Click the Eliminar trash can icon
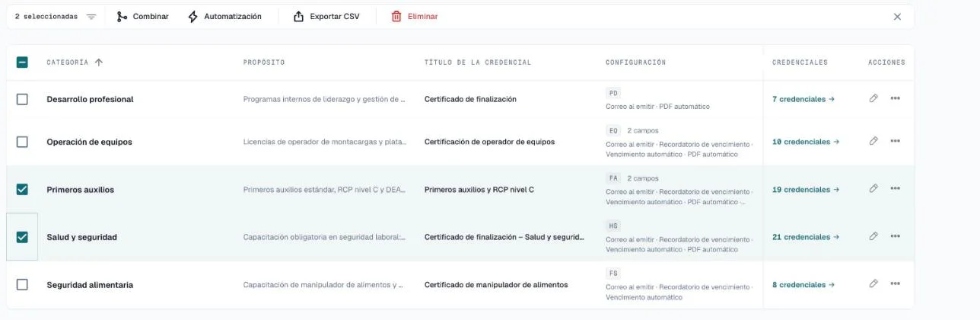Image resolution: width=980 pixels, height=320 pixels. click(x=396, y=17)
